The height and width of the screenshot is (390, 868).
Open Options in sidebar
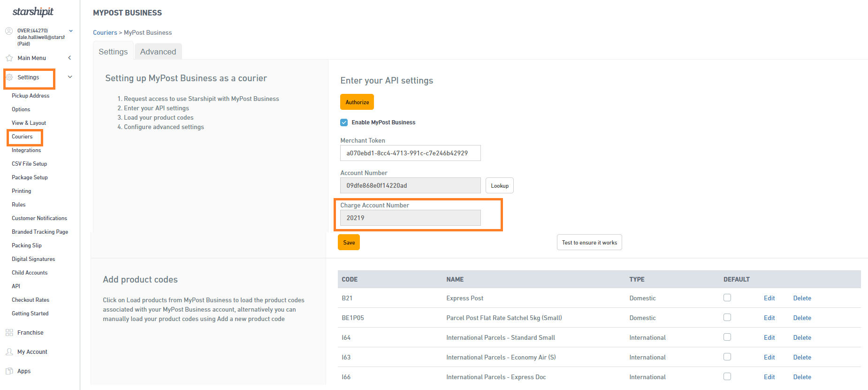point(21,109)
